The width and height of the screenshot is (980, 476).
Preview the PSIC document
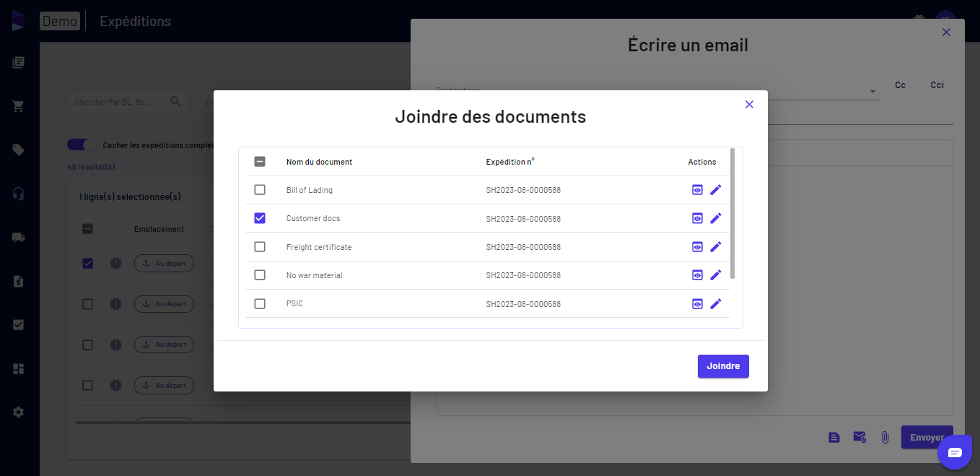click(697, 304)
